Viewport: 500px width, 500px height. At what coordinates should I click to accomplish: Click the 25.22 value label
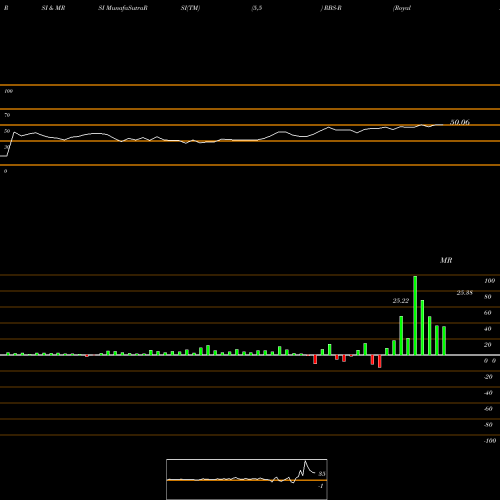[x=401, y=301]
